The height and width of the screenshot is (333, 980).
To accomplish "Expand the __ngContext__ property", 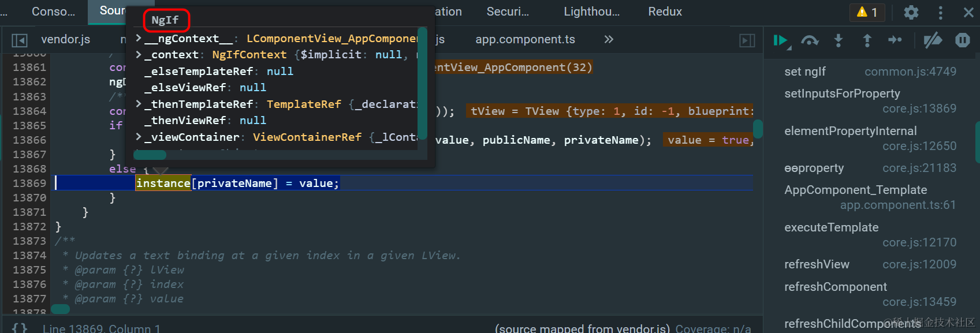I will point(139,38).
